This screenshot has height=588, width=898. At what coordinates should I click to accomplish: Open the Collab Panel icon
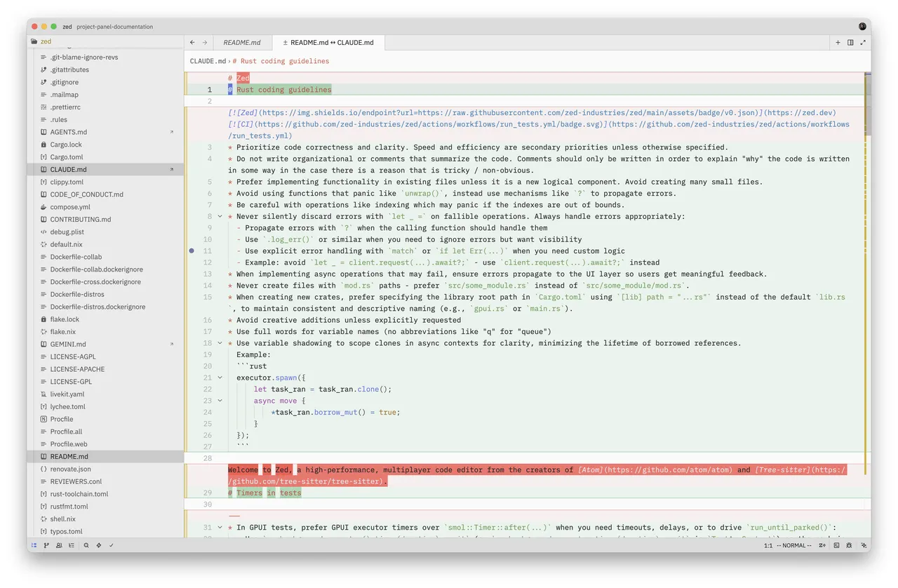coord(59,545)
